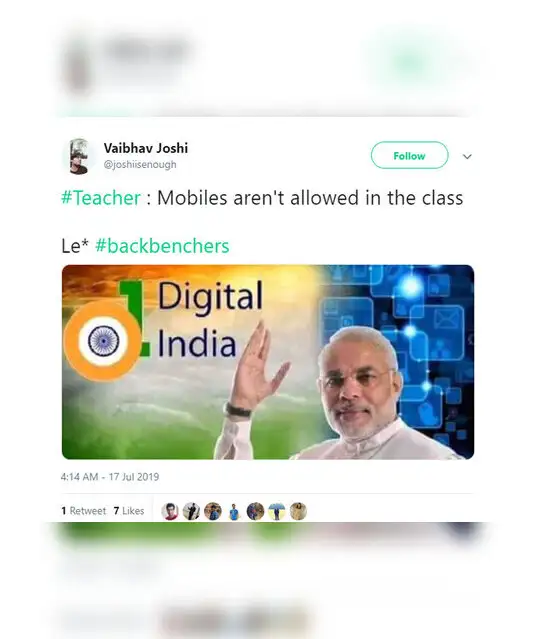Open sixth liker avatar with blue umbrella
Image resolution: width=540 pixels, height=639 pixels.
(x=277, y=511)
